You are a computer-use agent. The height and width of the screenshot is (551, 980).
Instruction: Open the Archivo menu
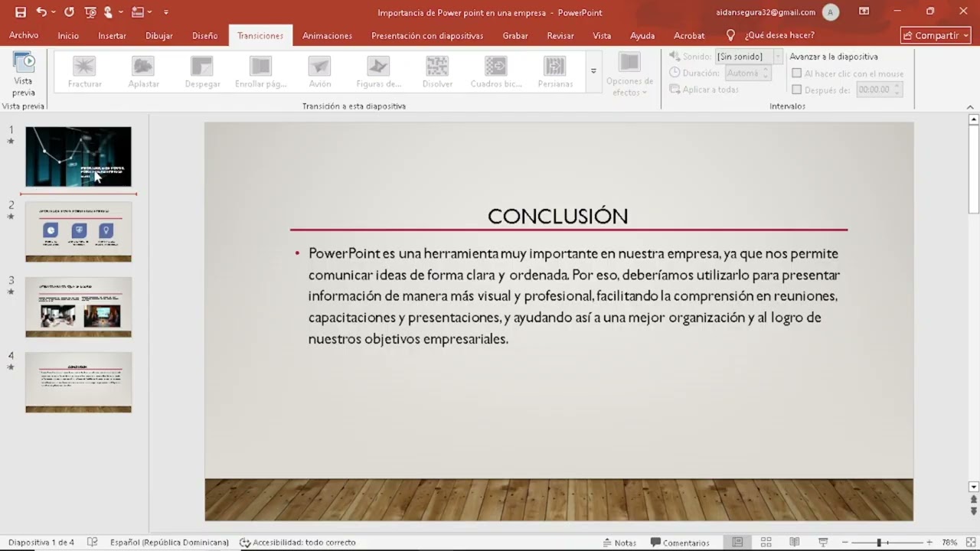[24, 35]
